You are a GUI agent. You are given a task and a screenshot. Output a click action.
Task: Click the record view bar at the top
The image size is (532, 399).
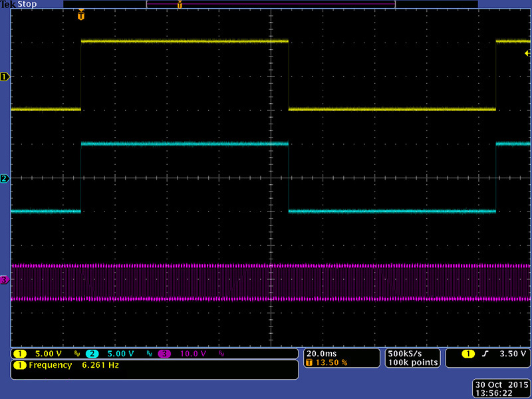click(270, 4)
